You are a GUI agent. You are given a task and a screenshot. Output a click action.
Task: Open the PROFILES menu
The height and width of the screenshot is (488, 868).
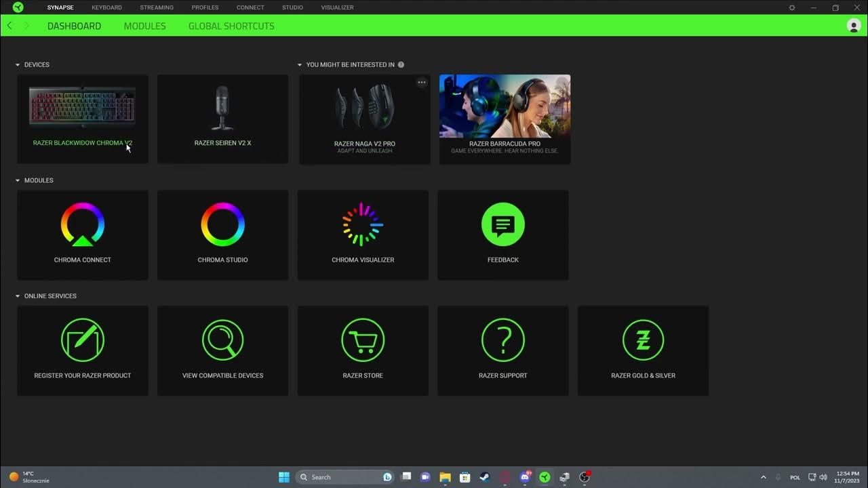click(205, 7)
